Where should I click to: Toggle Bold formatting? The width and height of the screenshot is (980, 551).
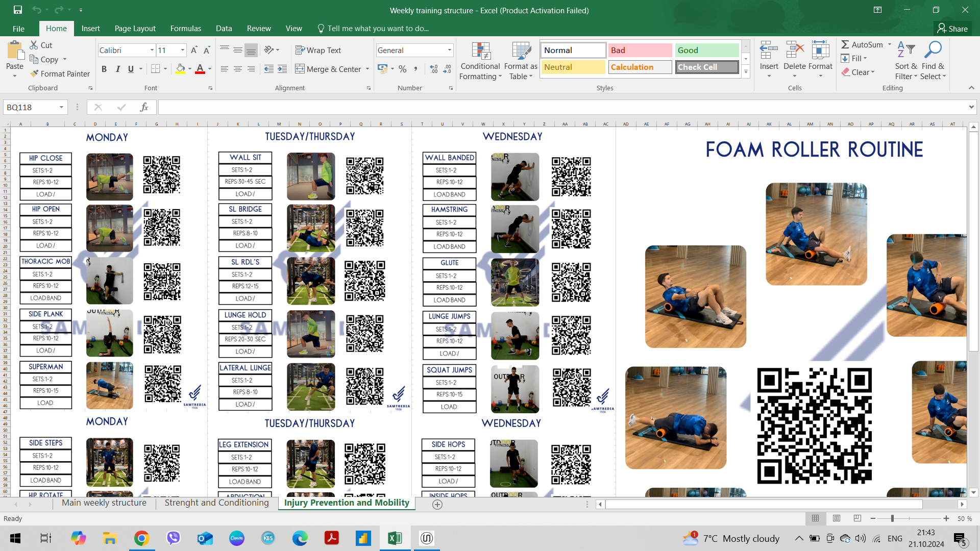[104, 69]
